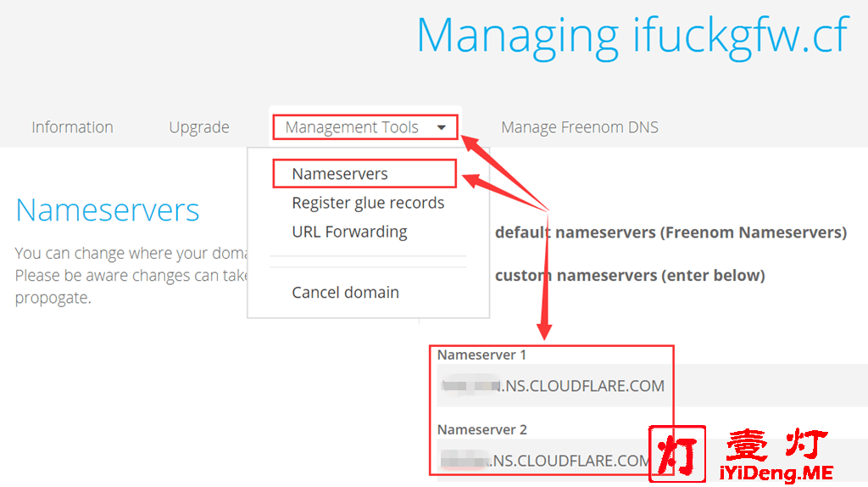Select default nameservers (Freenom Nameservers) option
The width and height of the screenshot is (868, 487).
click(671, 232)
